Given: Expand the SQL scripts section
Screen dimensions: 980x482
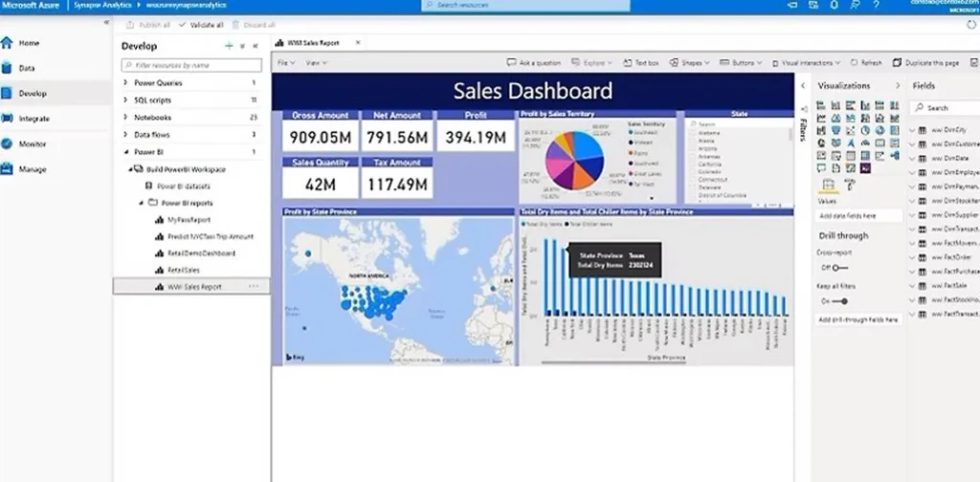Looking at the screenshot, I should click(125, 99).
